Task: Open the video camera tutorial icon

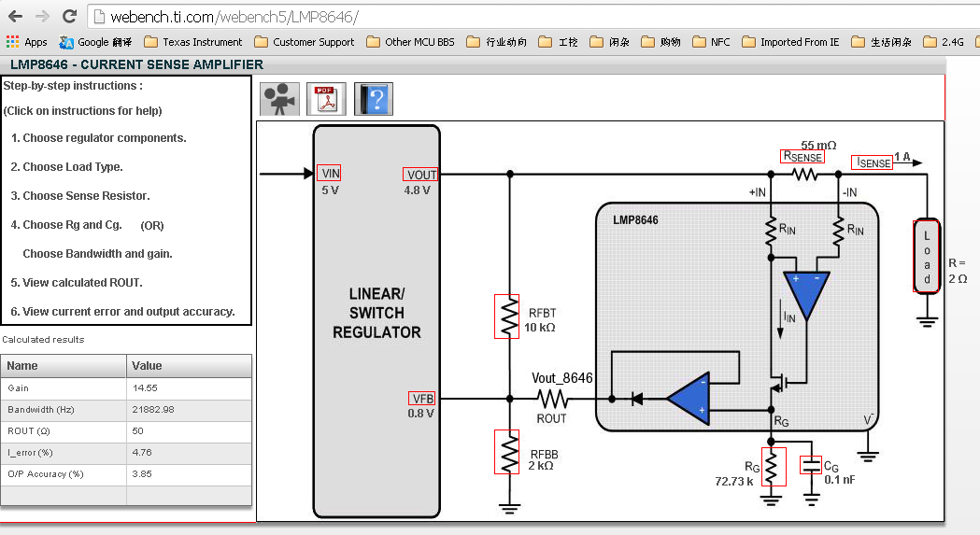Action: pyautogui.click(x=279, y=99)
